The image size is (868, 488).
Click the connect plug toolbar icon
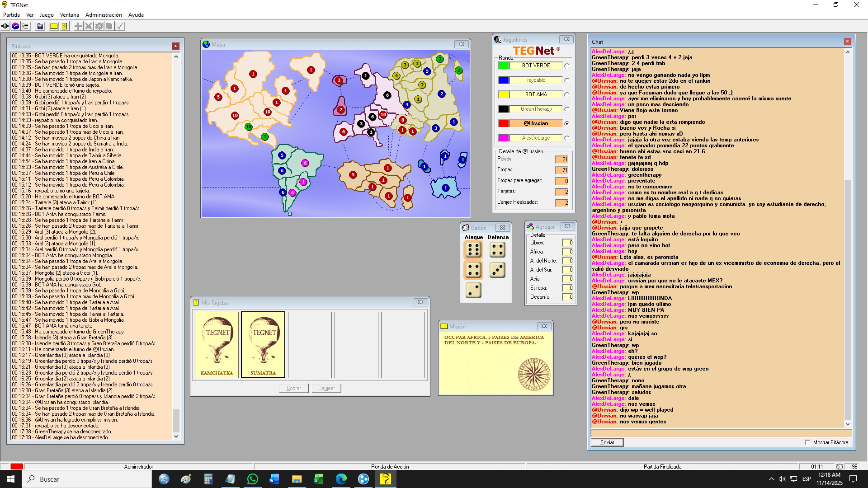(x=5, y=26)
